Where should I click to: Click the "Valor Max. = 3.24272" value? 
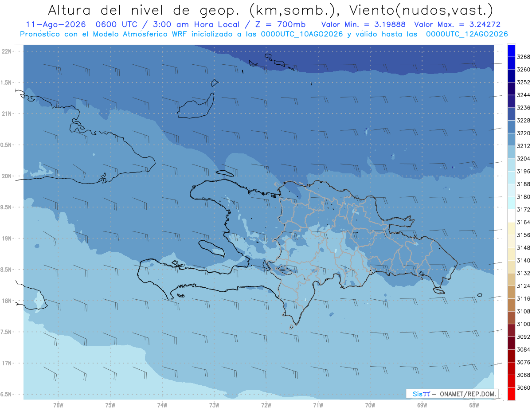[x=457, y=24]
